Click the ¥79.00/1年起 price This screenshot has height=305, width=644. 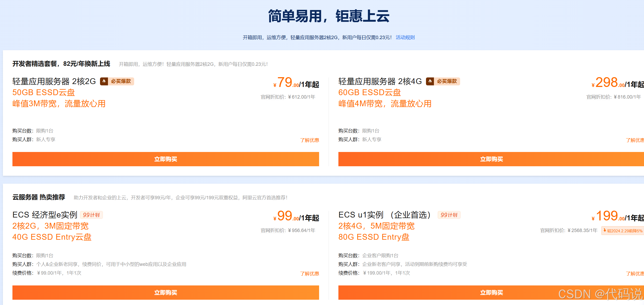coord(296,82)
